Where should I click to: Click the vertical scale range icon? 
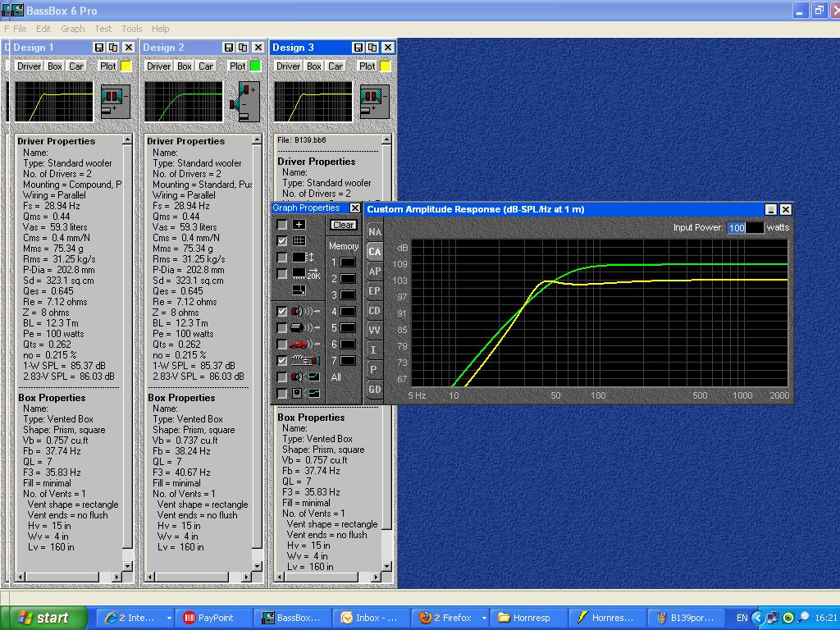tap(303, 258)
